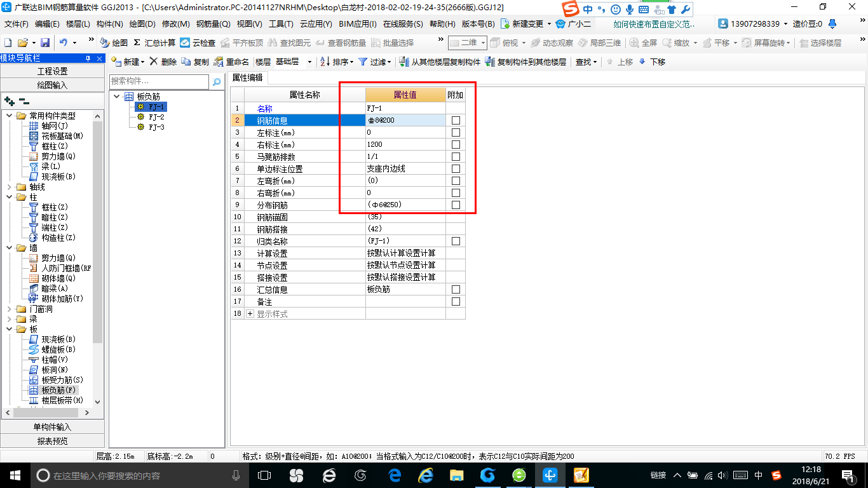Click the collapse-all minus icon in navigator

(24, 101)
